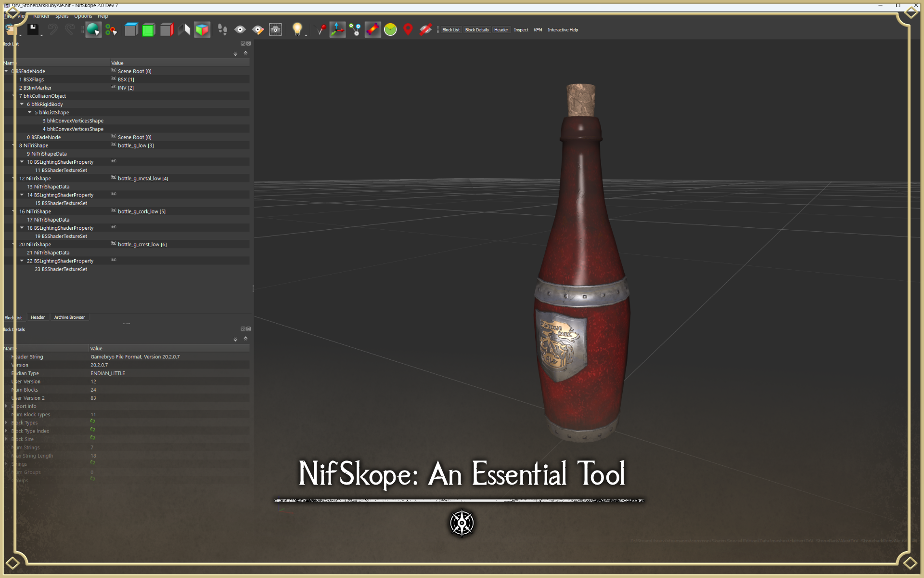Screen dimensions: 924x578
Task: Click the Inspect toolbar button
Action: point(521,30)
